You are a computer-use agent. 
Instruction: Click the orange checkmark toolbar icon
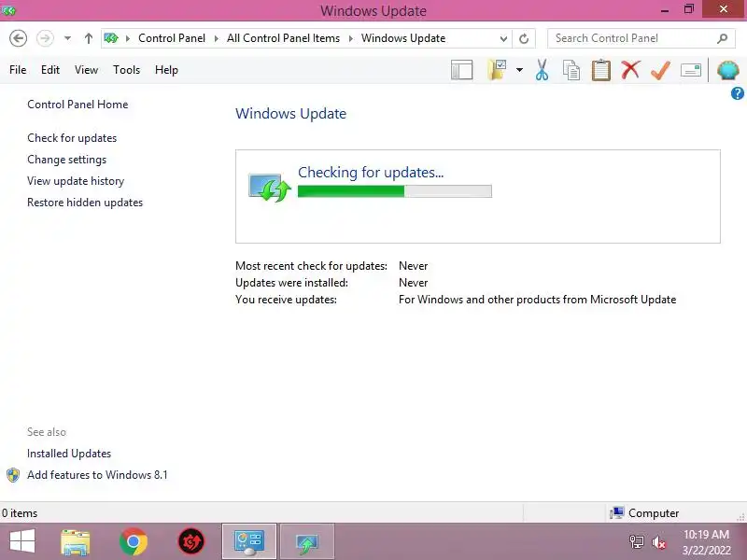[661, 70]
